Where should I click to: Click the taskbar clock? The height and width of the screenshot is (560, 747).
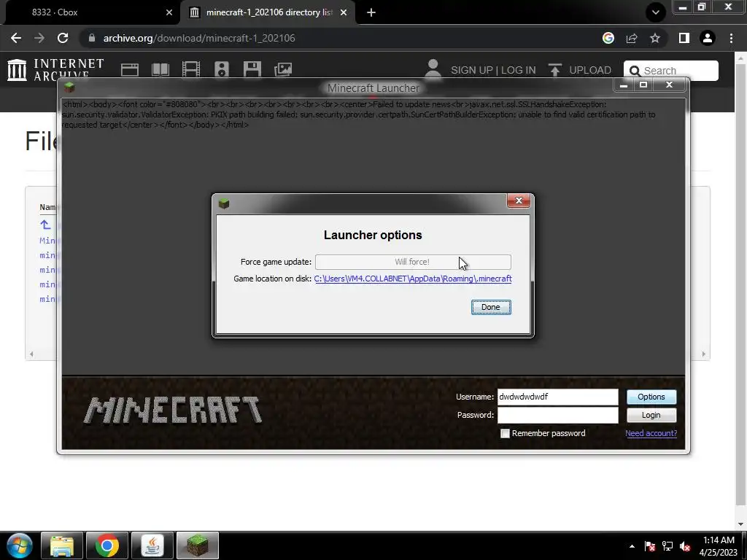point(719,546)
